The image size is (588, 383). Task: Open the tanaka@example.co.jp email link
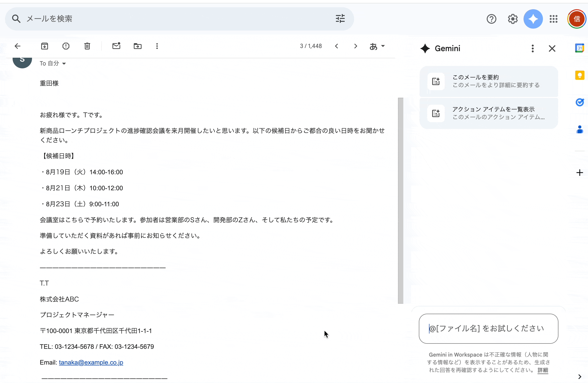91,362
